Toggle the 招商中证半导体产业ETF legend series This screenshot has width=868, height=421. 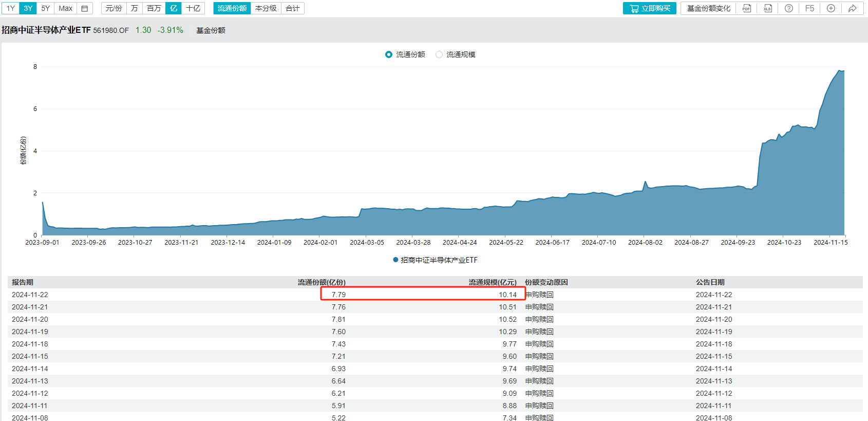435,260
